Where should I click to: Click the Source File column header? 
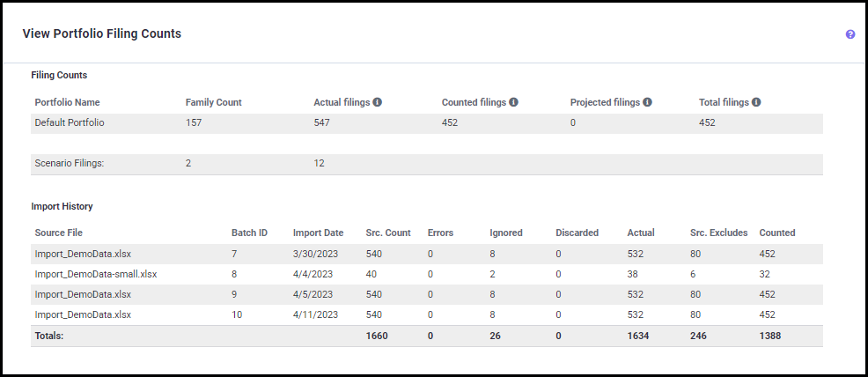coord(61,233)
